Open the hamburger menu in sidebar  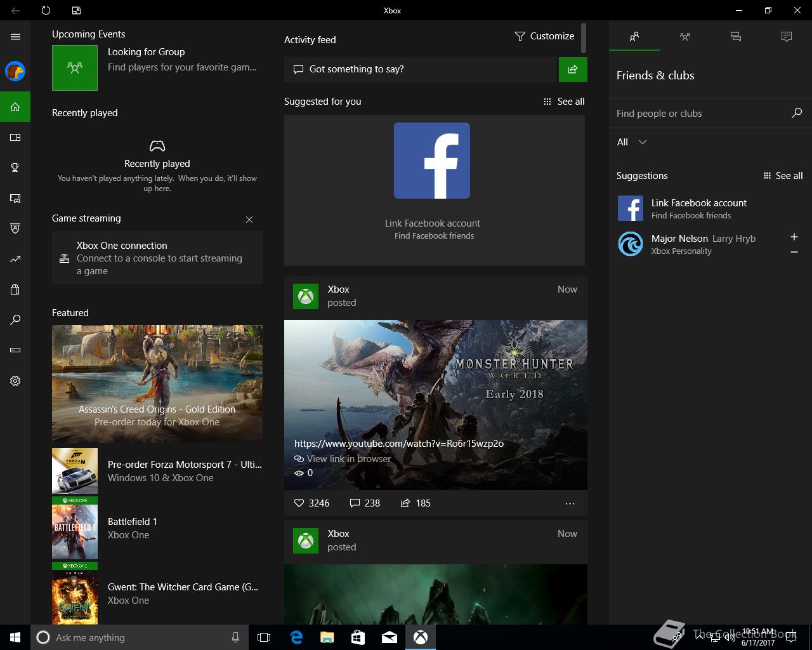pos(15,37)
